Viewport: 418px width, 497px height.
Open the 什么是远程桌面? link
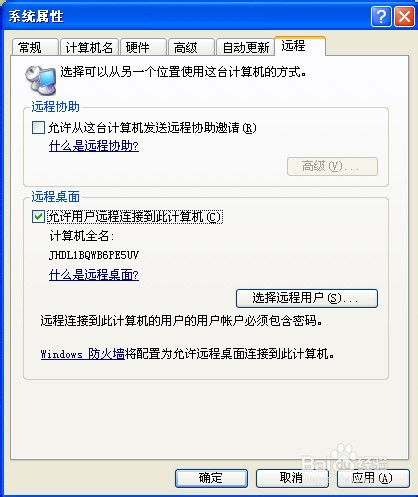pos(94,275)
